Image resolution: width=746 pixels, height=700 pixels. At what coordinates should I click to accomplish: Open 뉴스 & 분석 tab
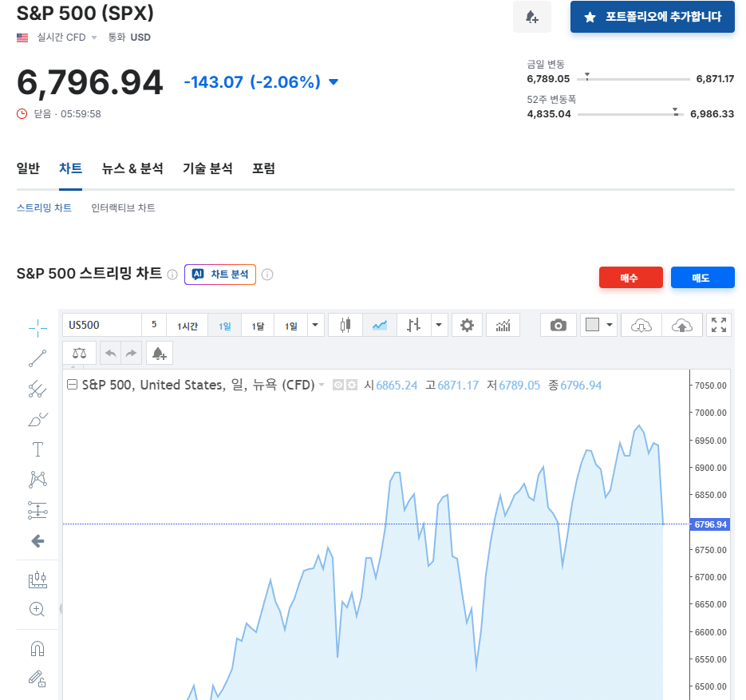132,168
